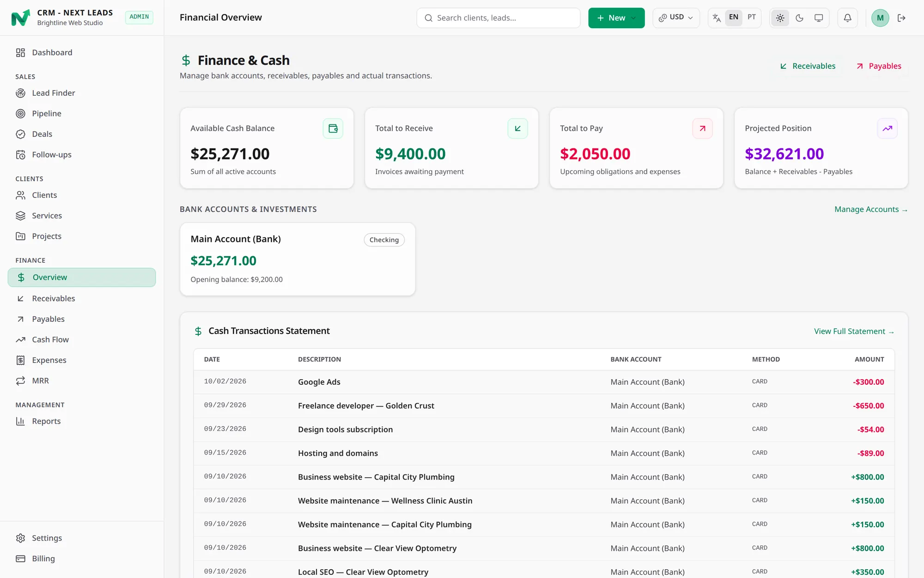Switch to dark theme
The width and height of the screenshot is (924, 578).
800,18
